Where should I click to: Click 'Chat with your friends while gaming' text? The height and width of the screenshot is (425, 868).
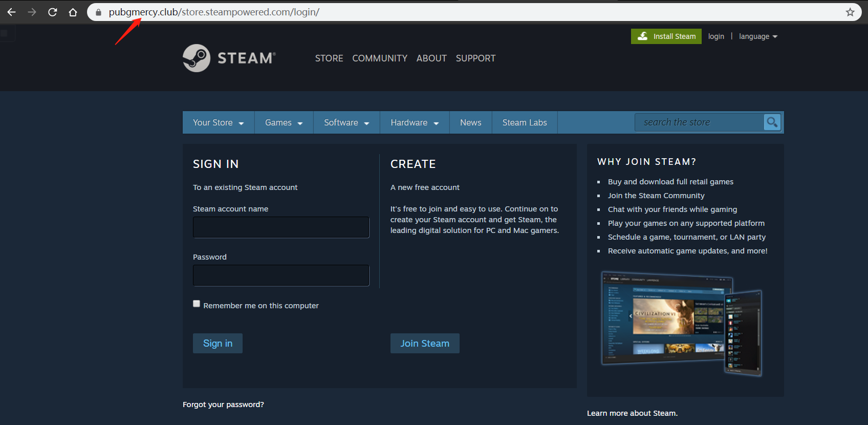point(672,209)
